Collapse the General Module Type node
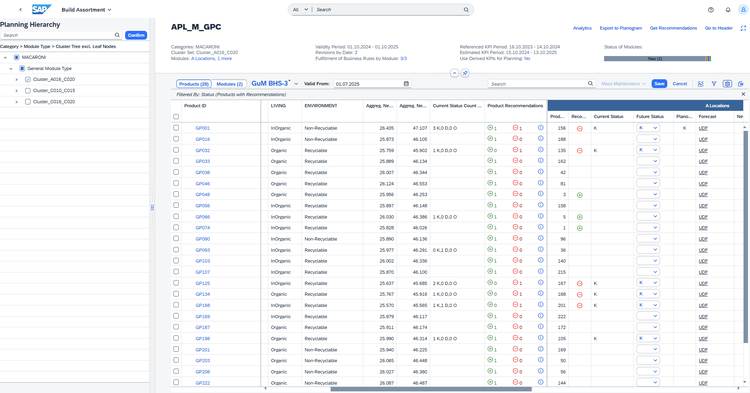 pyautogui.click(x=11, y=68)
